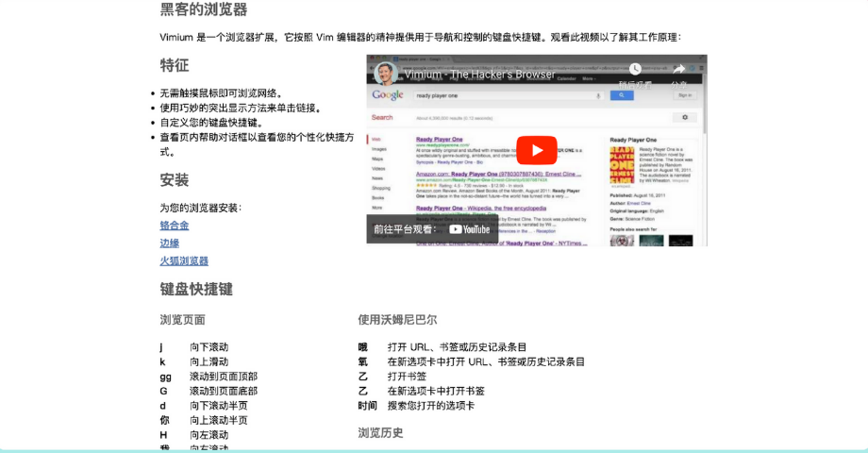The width and height of the screenshot is (868, 453).
Task: Click "向下滚动半页" in the d row
Action: (219, 406)
